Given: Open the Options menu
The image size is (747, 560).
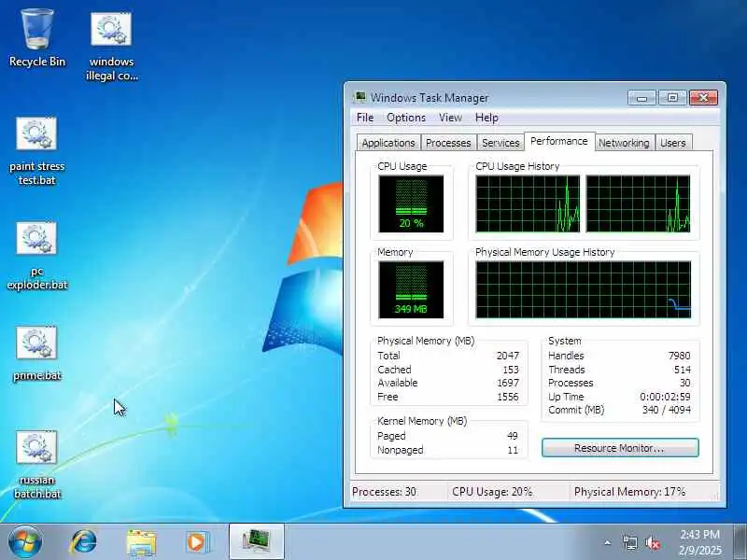Looking at the screenshot, I should (406, 118).
